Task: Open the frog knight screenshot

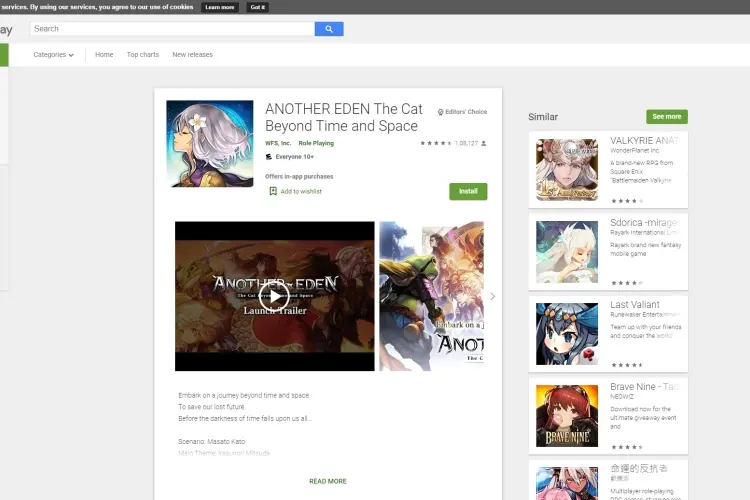Action: point(431,296)
